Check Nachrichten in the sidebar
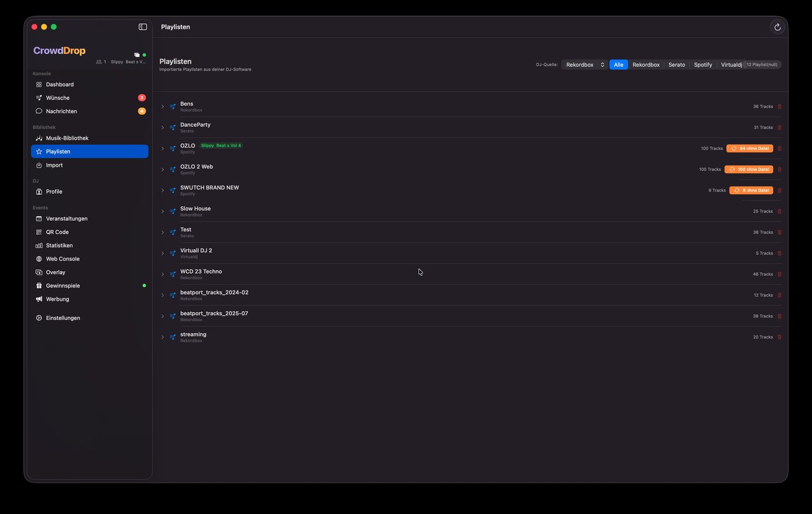 (x=61, y=111)
